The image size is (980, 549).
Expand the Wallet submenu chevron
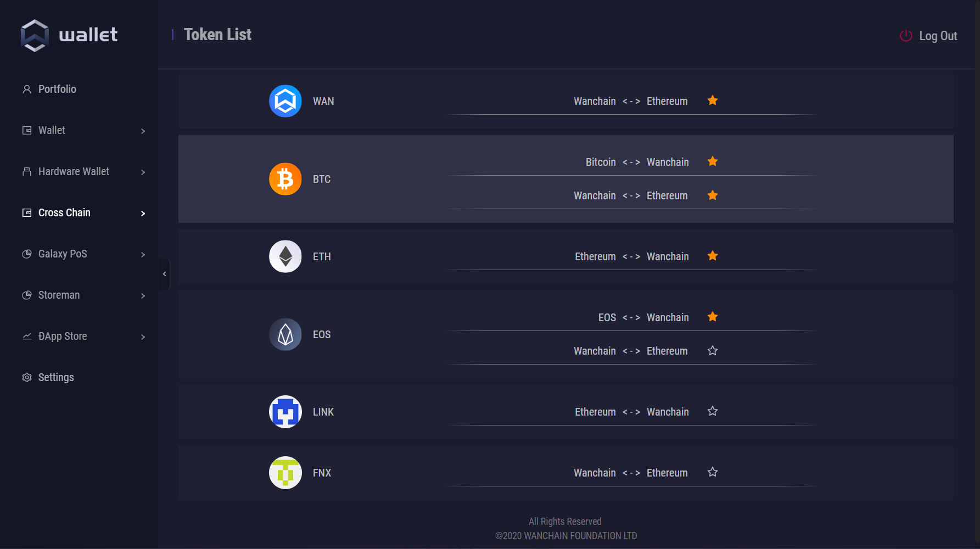pyautogui.click(x=143, y=131)
